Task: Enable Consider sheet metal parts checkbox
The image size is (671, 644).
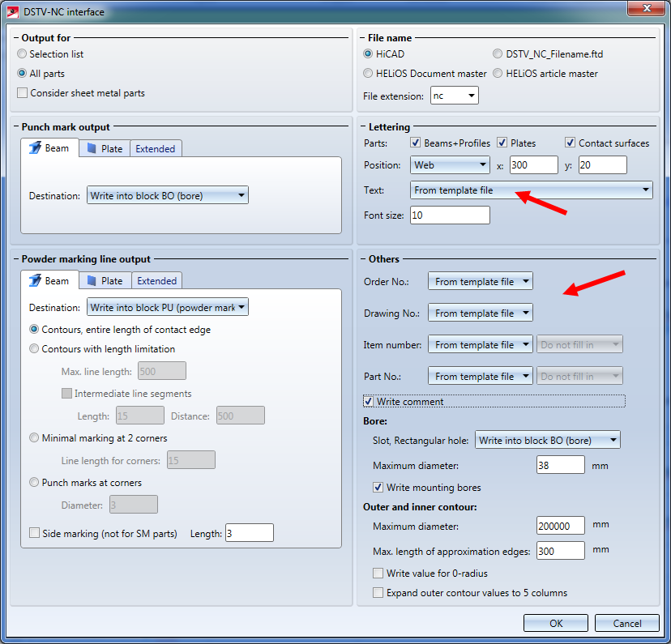Action: point(22,93)
